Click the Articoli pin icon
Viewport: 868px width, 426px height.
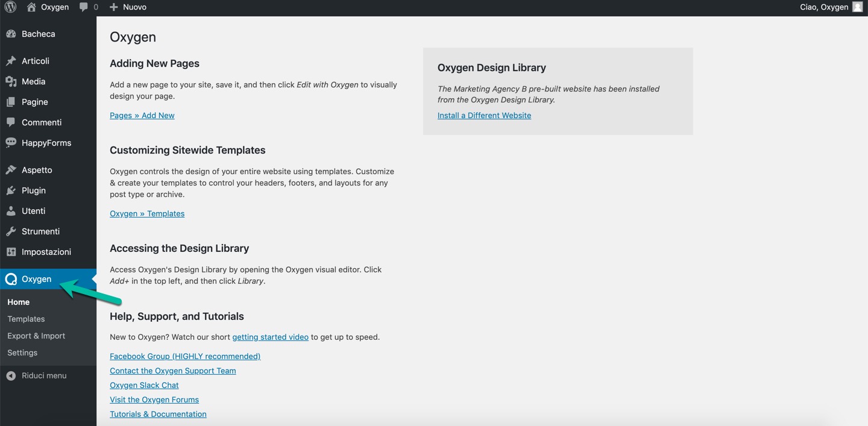click(x=11, y=61)
